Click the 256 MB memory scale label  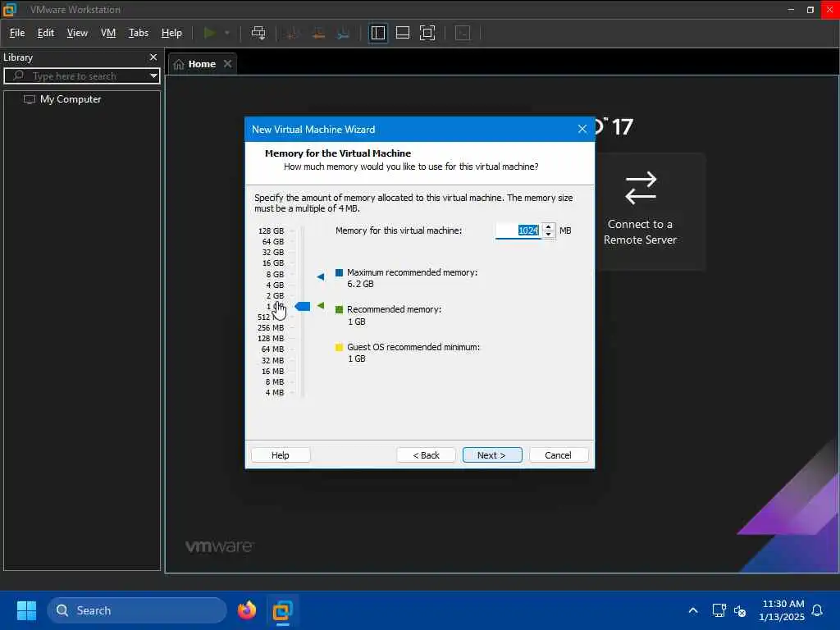(x=271, y=328)
